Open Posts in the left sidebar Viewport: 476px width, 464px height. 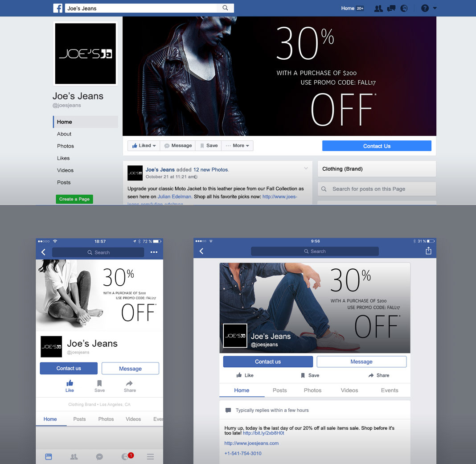[x=64, y=182]
